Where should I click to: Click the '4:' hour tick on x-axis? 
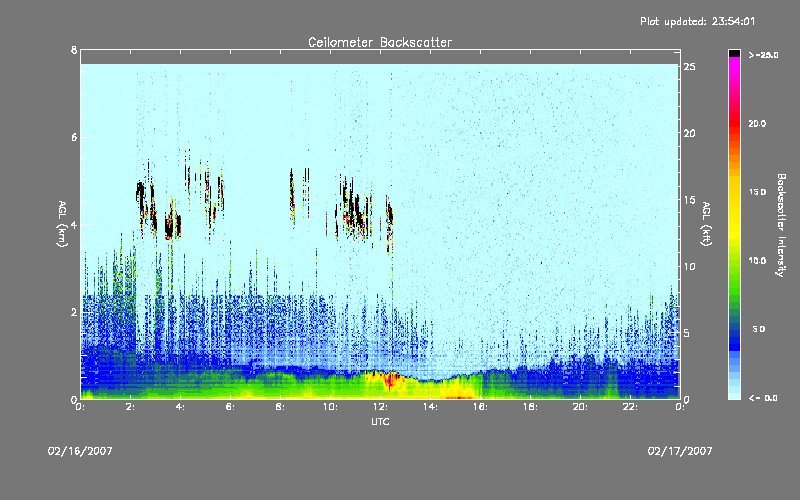click(181, 407)
